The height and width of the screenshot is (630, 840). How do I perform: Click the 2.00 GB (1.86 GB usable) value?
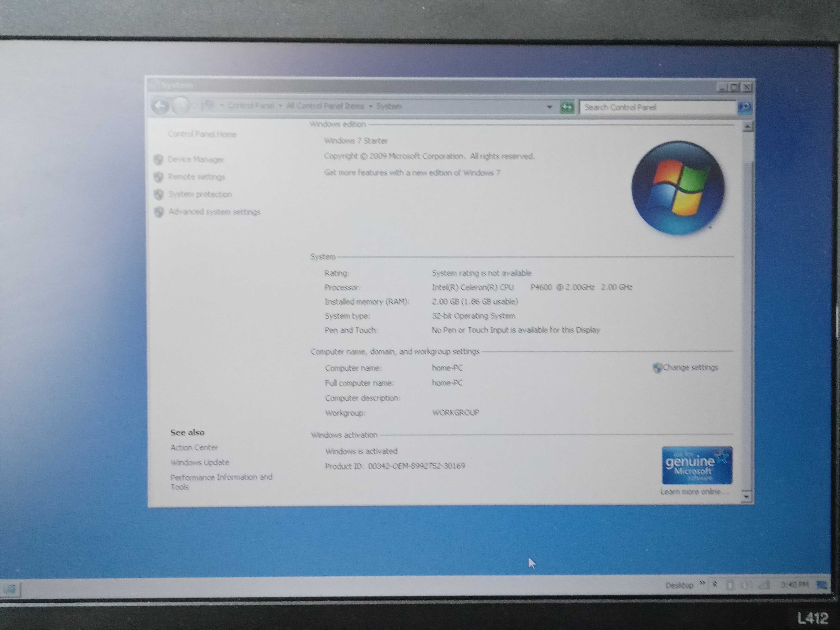click(475, 301)
